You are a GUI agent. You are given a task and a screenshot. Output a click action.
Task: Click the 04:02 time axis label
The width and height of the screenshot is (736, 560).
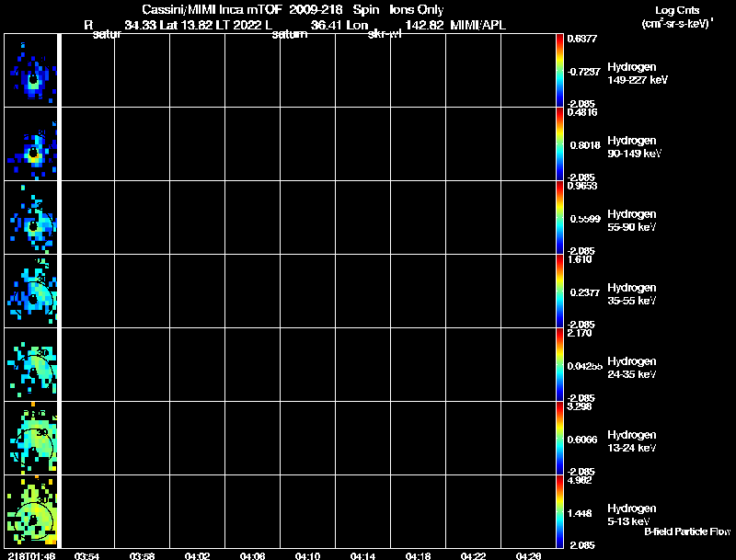pos(197,556)
